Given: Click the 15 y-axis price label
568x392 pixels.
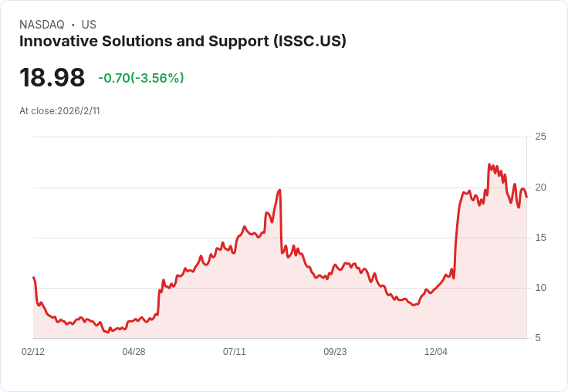Looking at the screenshot, I should [540, 238].
